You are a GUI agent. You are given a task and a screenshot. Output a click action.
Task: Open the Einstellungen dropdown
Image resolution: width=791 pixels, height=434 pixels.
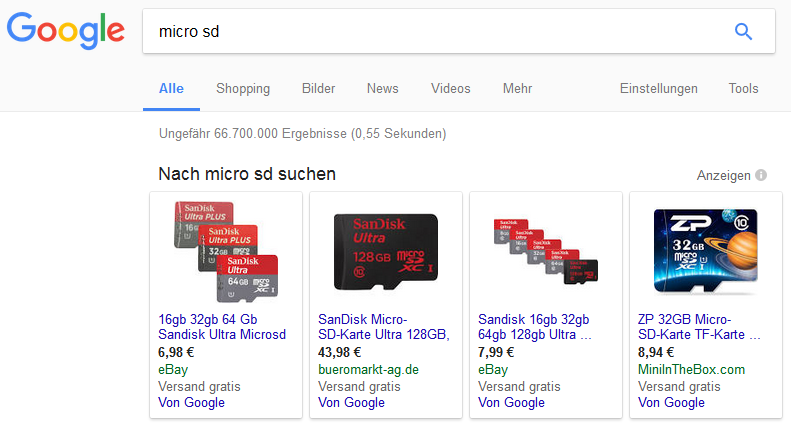pyautogui.click(x=658, y=88)
